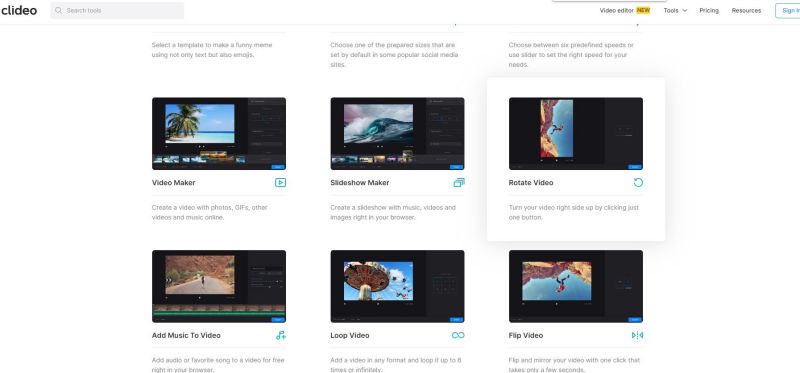Click the Video Maker play icon
This screenshot has height=373, width=800.
point(280,183)
